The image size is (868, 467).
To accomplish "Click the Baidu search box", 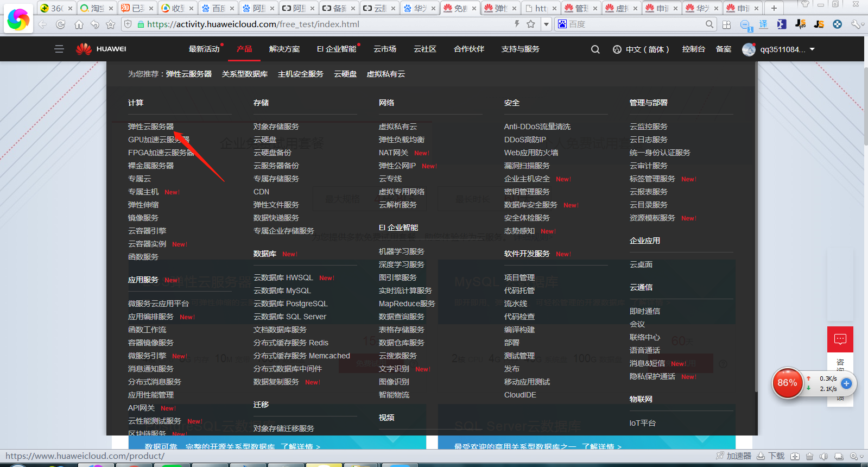I will 635,24.
